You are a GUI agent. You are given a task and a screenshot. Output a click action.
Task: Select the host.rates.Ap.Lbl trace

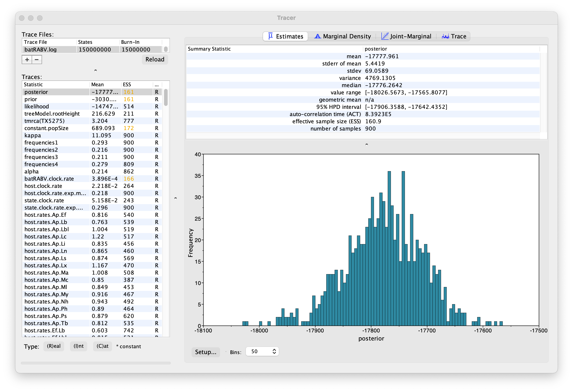point(92,229)
